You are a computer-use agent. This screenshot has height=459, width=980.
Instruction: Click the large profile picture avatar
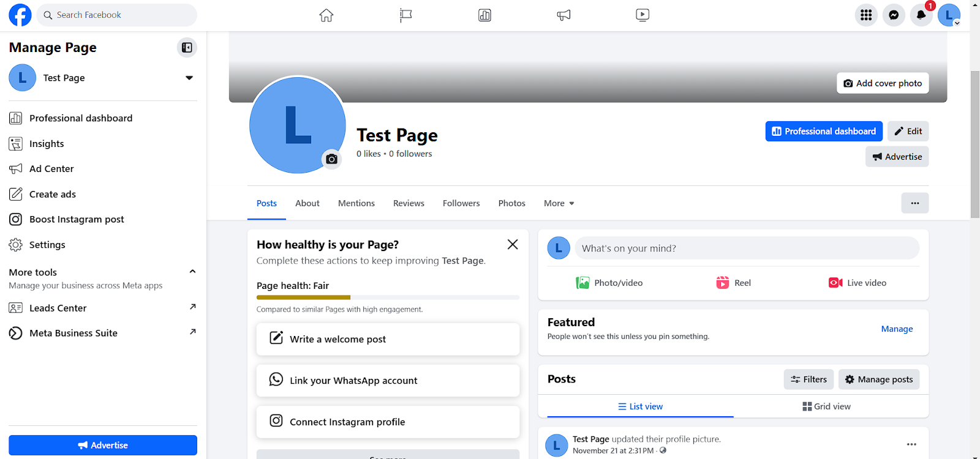[297, 125]
